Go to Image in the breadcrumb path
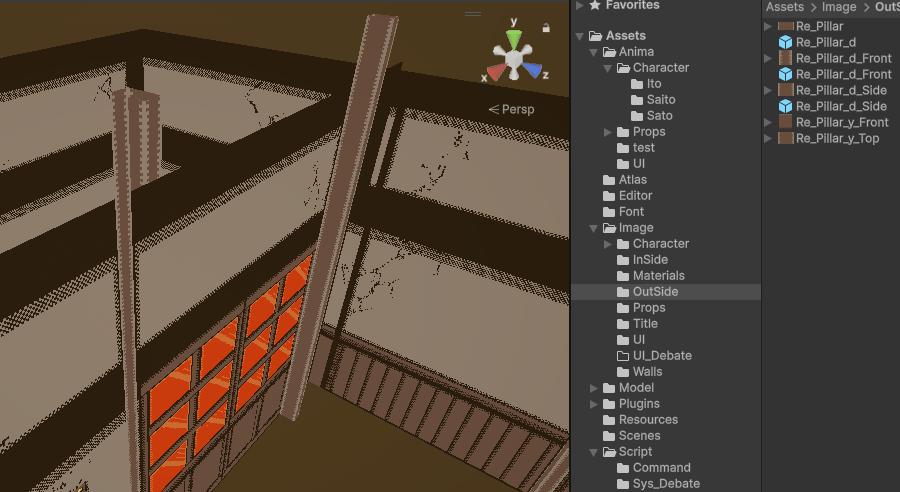This screenshot has height=492, width=900. [x=839, y=7]
